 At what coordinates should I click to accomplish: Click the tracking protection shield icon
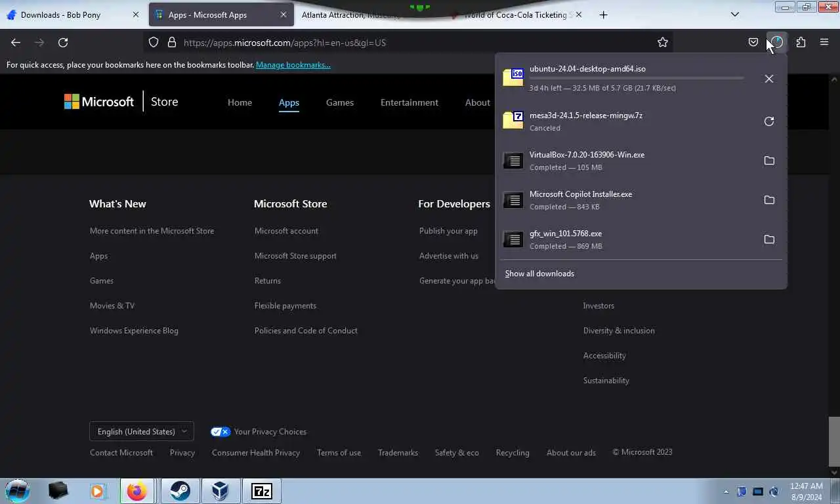[x=154, y=42]
